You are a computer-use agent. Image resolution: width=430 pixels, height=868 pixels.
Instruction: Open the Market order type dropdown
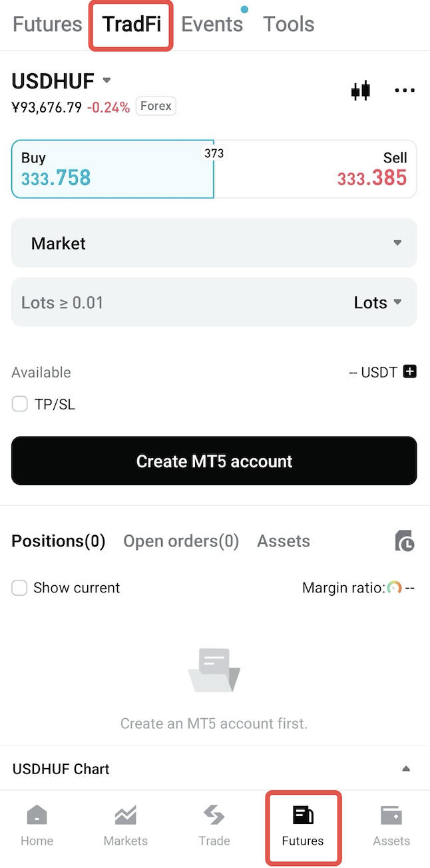pyautogui.click(x=214, y=243)
